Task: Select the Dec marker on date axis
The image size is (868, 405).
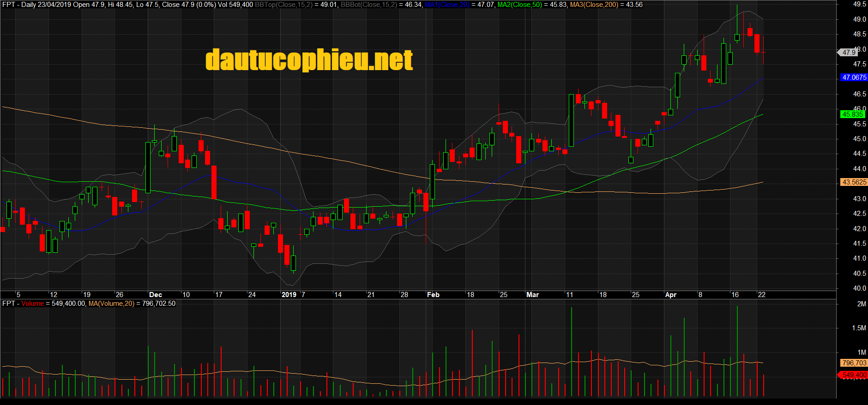Action: click(156, 295)
